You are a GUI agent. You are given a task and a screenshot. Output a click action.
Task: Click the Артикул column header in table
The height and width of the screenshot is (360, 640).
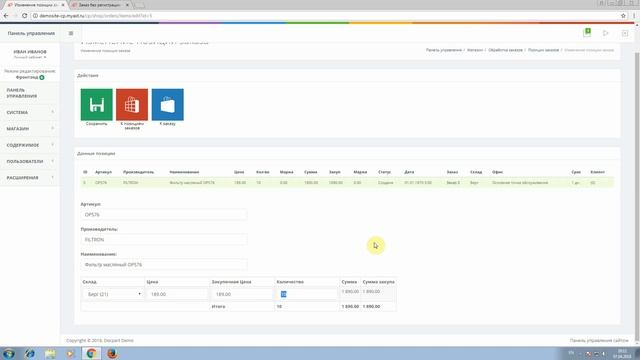[103, 172]
